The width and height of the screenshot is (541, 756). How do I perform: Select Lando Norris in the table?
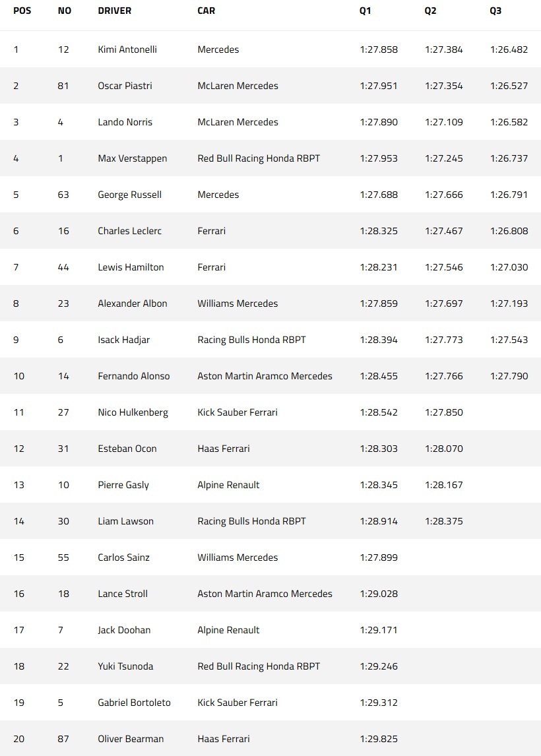click(125, 122)
